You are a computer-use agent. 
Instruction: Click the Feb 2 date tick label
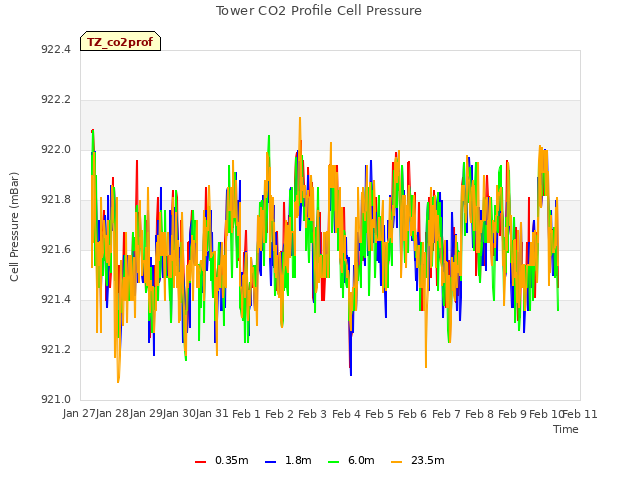(x=279, y=414)
